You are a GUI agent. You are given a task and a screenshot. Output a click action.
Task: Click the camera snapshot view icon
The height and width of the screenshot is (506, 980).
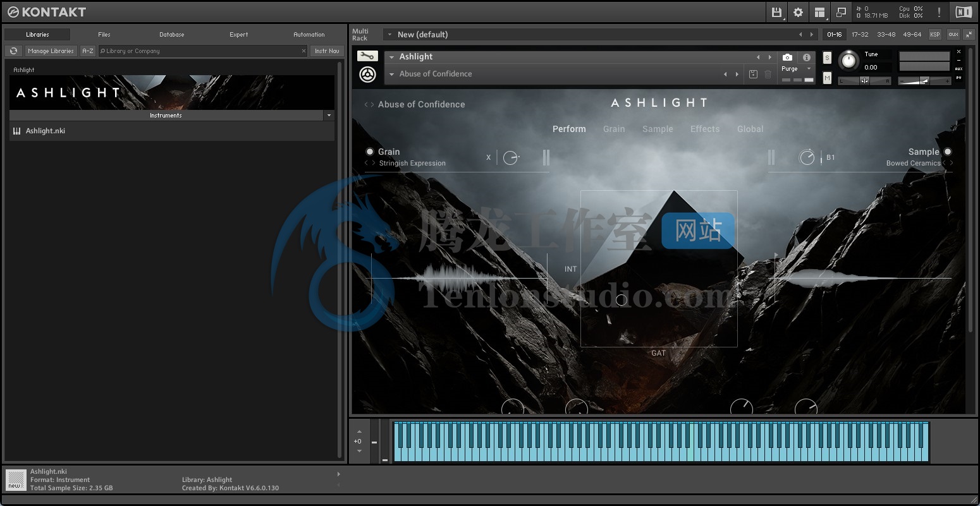pos(787,57)
